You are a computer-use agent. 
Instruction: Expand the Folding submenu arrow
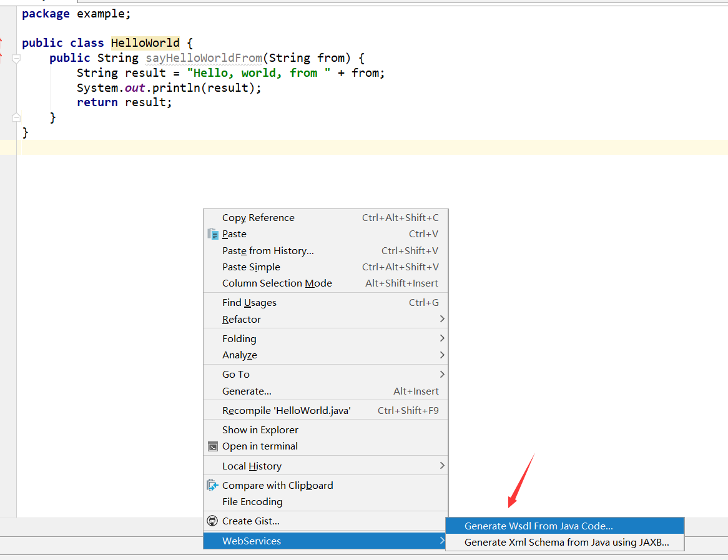tap(441, 338)
